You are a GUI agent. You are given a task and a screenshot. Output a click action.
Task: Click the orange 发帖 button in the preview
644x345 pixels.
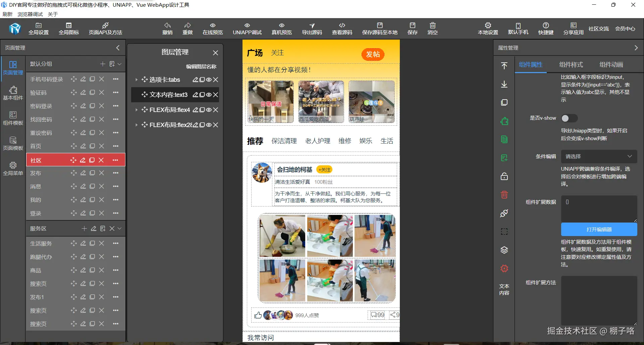(x=373, y=54)
